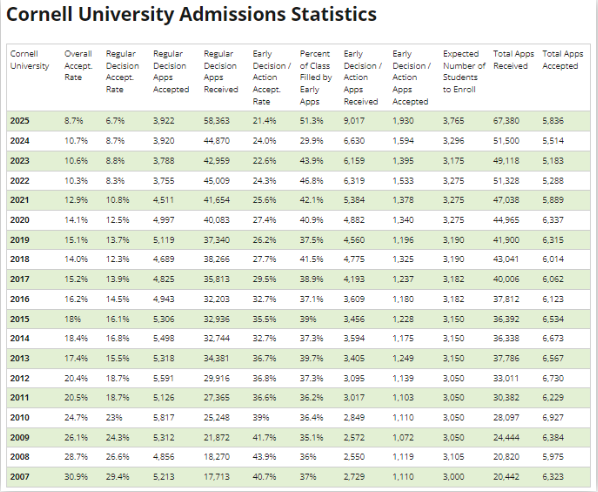Image resolution: width=598 pixels, height=492 pixels.
Task: Click the 30.9% overall rate for 2007
Action: [x=76, y=477]
